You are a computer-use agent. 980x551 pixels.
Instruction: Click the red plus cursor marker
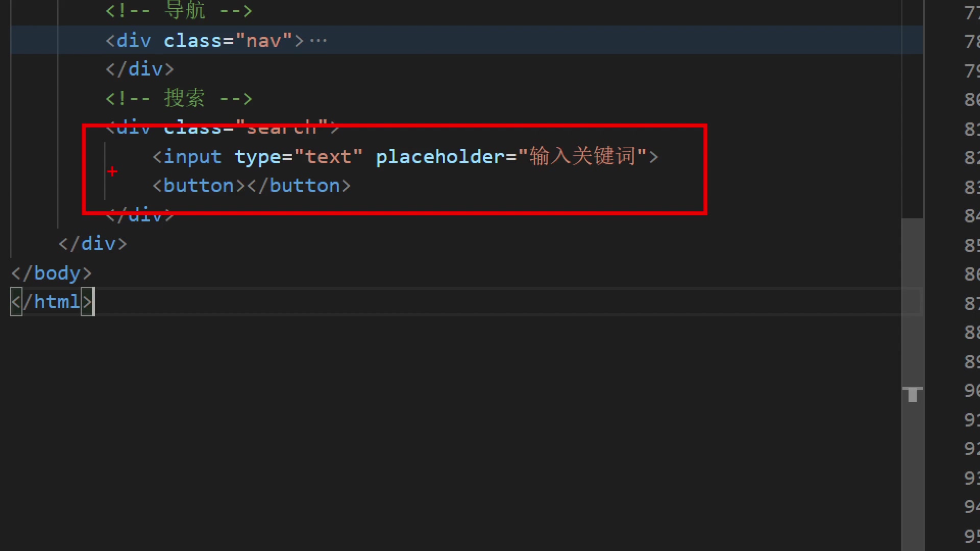(112, 171)
